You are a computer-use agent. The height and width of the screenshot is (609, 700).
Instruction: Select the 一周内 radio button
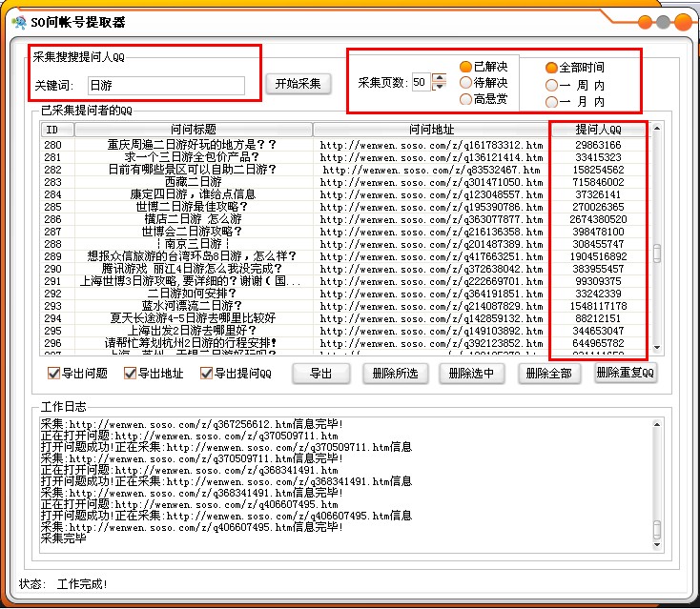(x=552, y=85)
